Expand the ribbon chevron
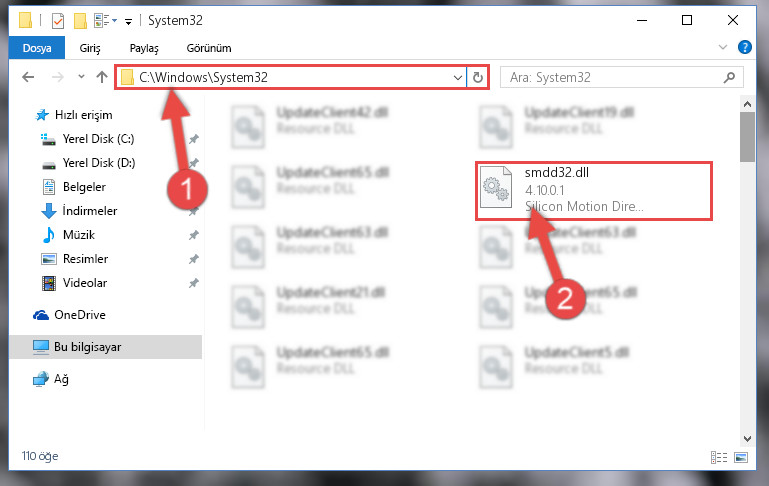Screen dimensions: 769x486 (x=722, y=47)
